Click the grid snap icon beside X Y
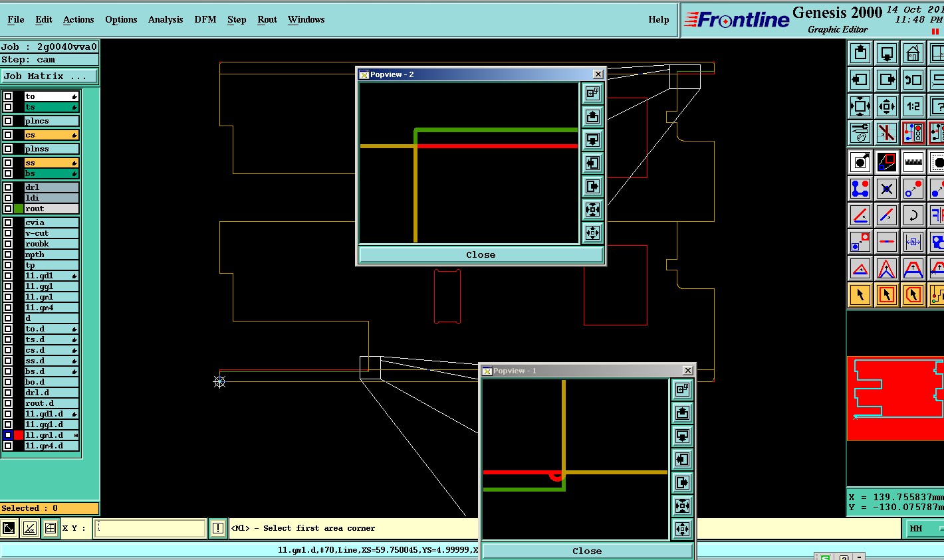 [50, 528]
